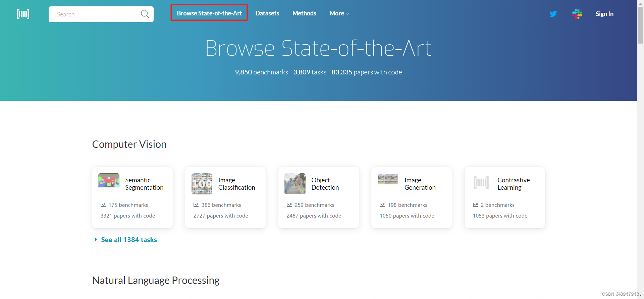Click chart icon beside 259 benchmarks
Viewport: 644px width, 299px height.
pyautogui.click(x=289, y=205)
